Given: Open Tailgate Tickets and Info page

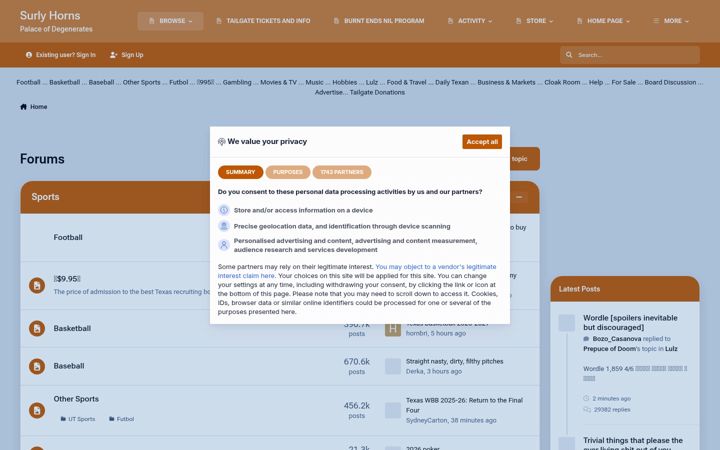Looking at the screenshot, I should tap(263, 21).
